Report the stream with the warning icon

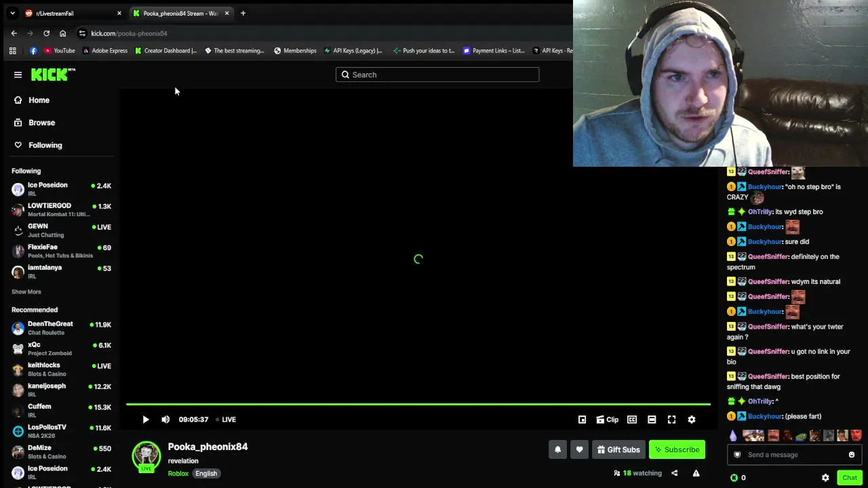click(696, 473)
